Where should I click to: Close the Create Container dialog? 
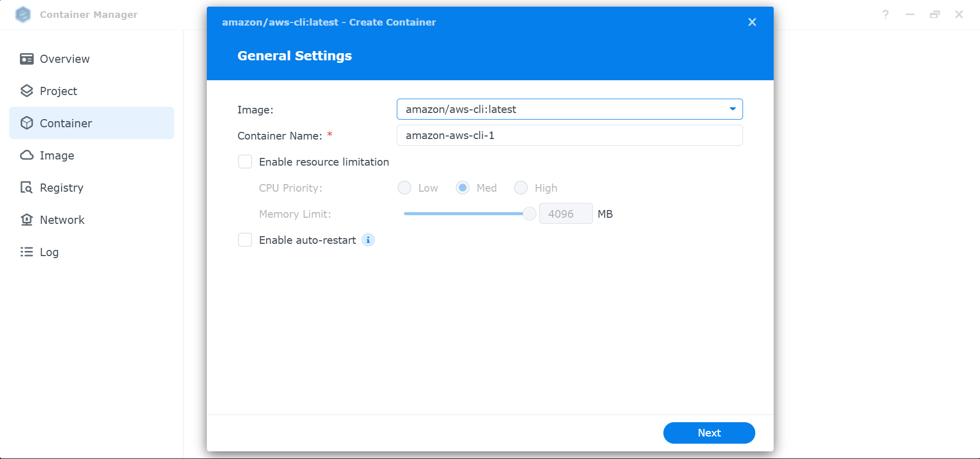point(752,22)
